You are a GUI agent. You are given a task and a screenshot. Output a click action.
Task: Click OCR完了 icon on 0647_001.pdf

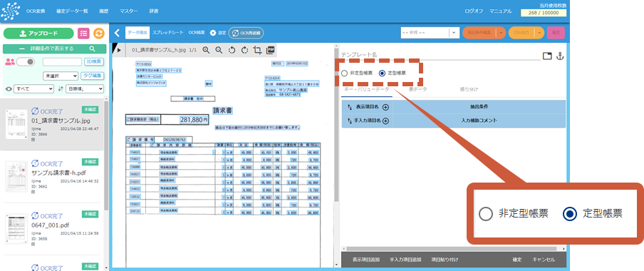pyautogui.click(x=36, y=215)
